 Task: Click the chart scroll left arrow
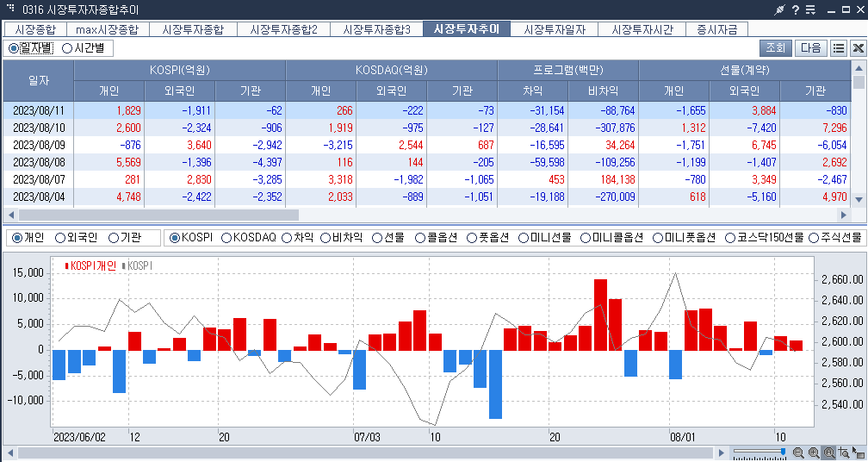click(10, 453)
